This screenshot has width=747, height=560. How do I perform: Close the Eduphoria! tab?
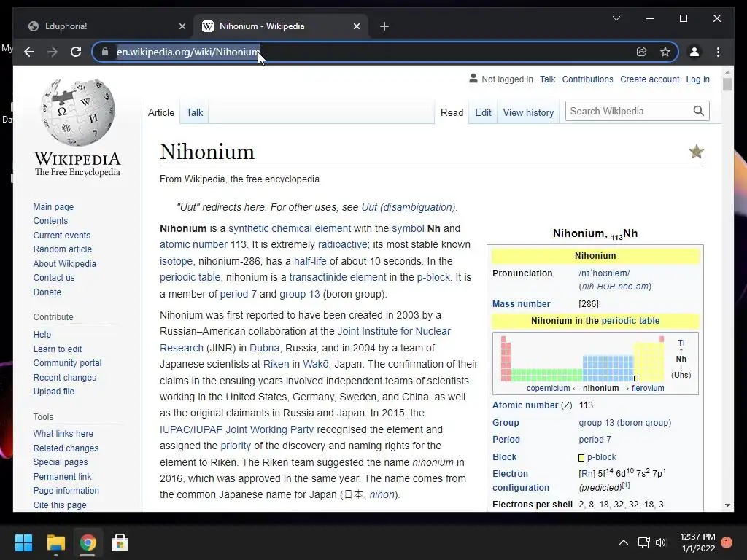coord(182,26)
